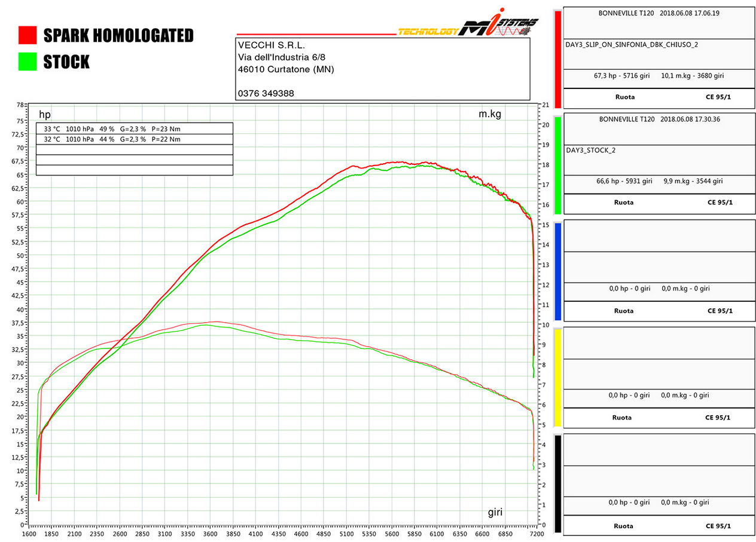Click the green square beside STOCK
The width and height of the screenshot is (756, 542).
tap(28, 62)
